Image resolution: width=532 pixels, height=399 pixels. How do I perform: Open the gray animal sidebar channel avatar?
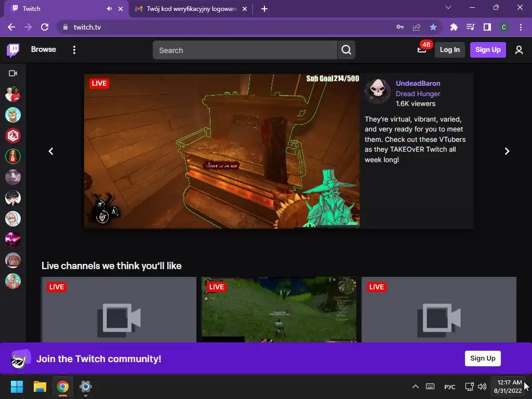[13, 177]
